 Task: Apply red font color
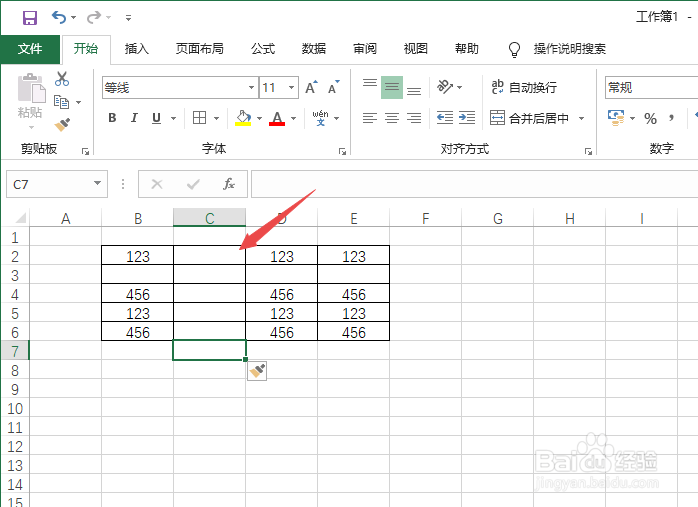277,118
